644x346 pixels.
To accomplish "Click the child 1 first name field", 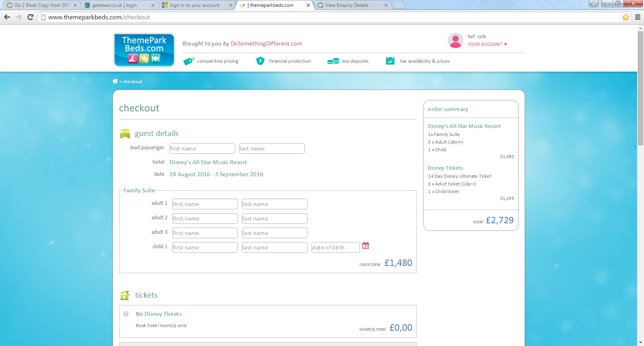I will click(x=205, y=247).
